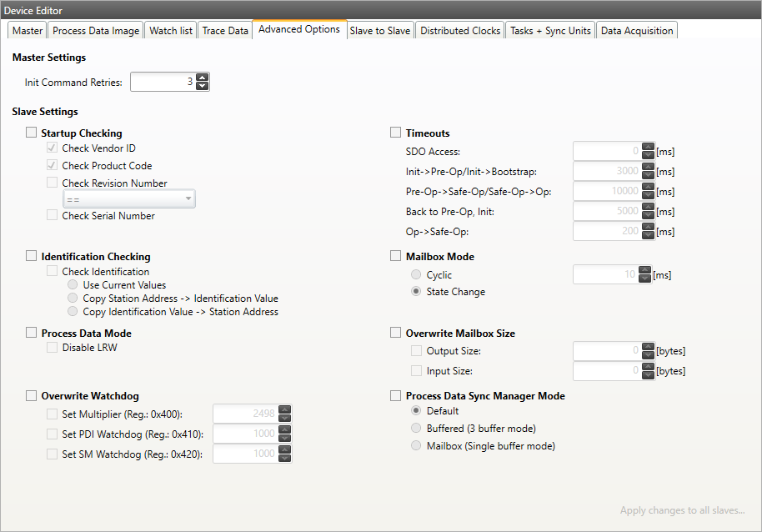Switch to the Distributed Clocks tab
The height and width of the screenshot is (532, 762).
[459, 29]
